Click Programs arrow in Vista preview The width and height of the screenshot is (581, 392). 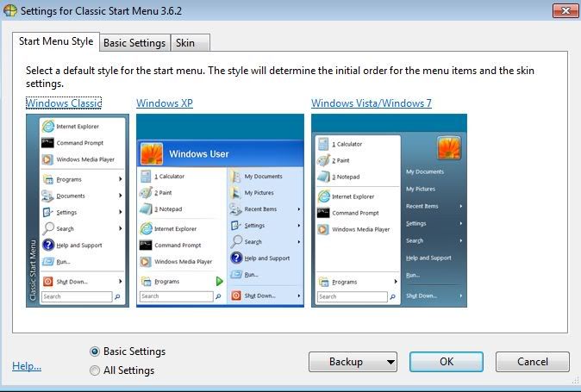pos(396,282)
